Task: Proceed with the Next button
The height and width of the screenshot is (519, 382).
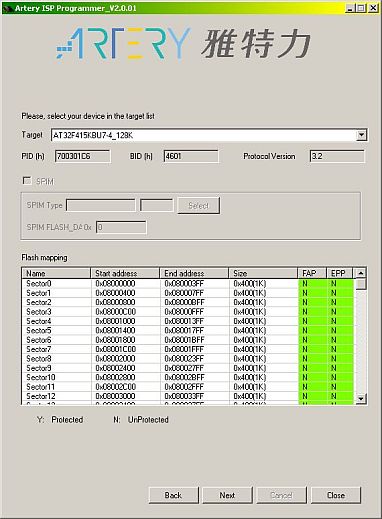Action: click(227, 495)
